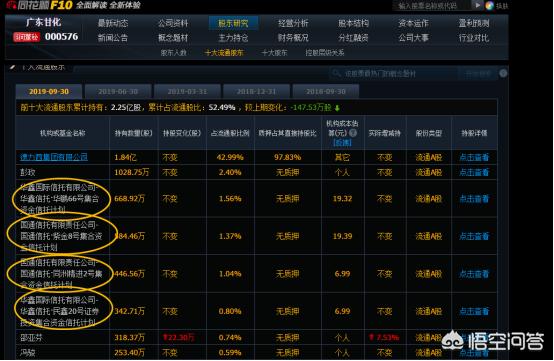
Task: Open the 德力西集团有限公司 shareholder link
Action: pos(54,157)
